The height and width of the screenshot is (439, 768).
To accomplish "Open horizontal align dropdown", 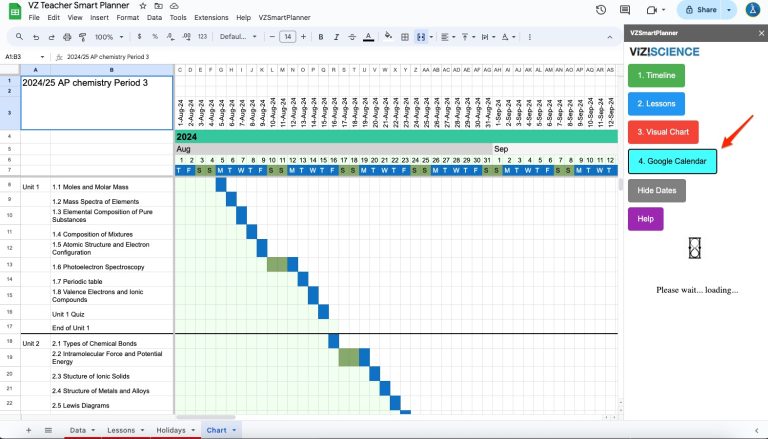I will pyautogui.click(x=448, y=37).
